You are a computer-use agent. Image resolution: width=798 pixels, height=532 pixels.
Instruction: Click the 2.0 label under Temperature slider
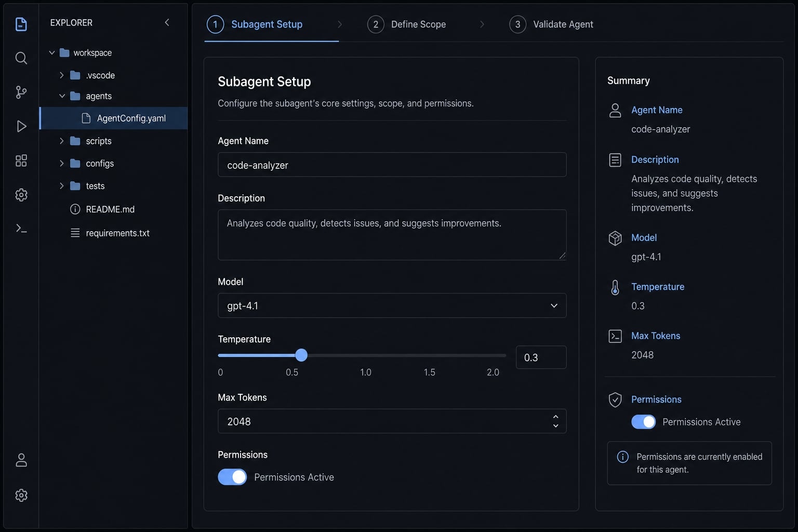coord(493,372)
